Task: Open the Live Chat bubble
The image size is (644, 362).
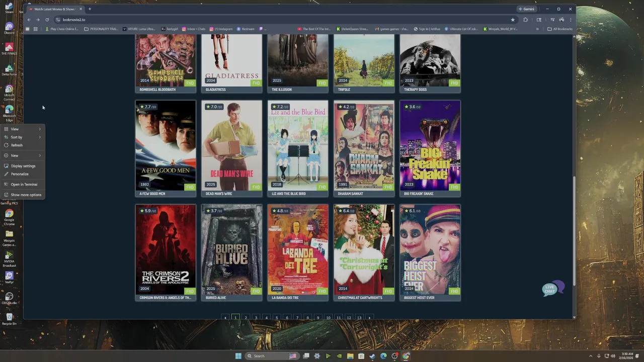Action: (552, 289)
